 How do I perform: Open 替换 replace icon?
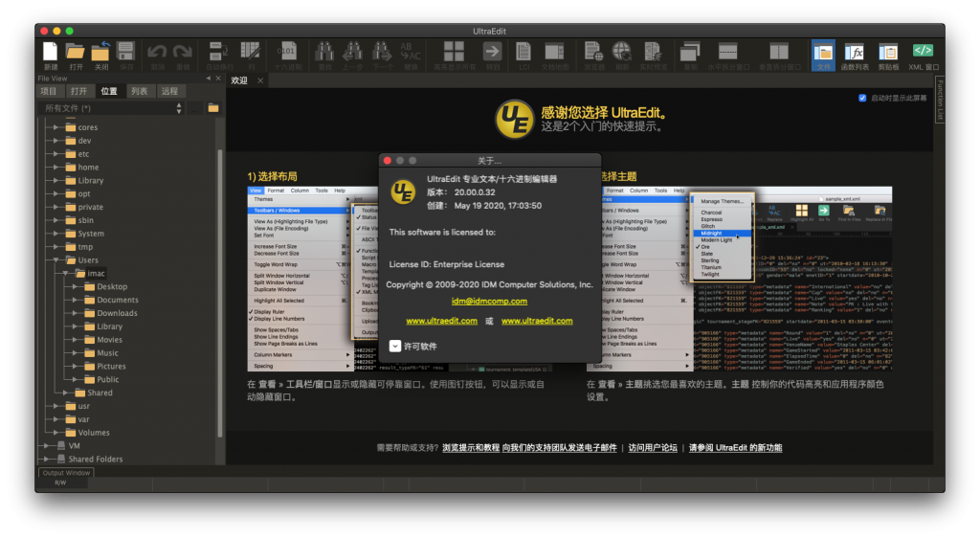point(411,52)
